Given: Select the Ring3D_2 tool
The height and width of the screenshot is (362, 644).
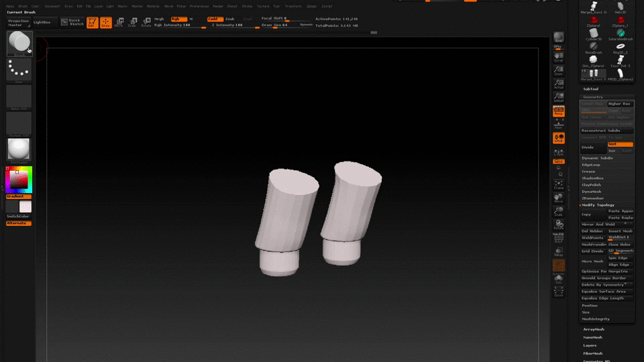Looking at the screenshot, I should coord(621,48).
